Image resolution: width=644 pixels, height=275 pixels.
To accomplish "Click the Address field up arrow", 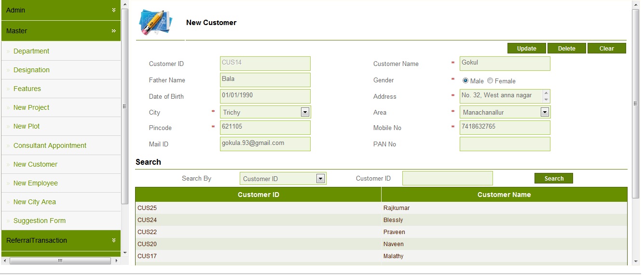I will 546,93.
